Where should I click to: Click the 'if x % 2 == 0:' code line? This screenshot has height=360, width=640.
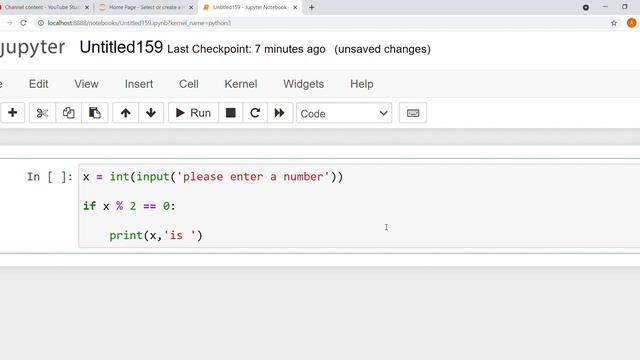(129, 206)
